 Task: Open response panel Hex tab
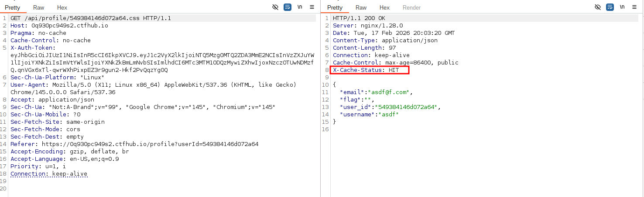click(x=384, y=8)
